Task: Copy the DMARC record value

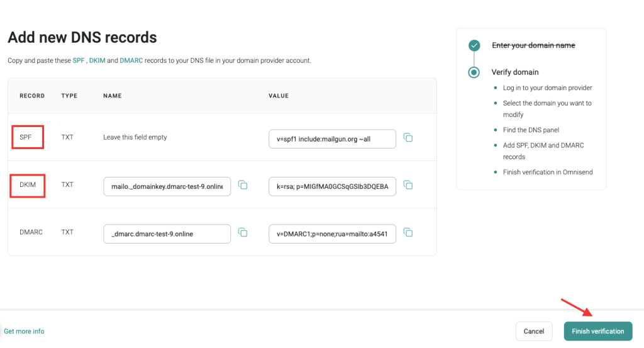Action: click(x=408, y=232)
